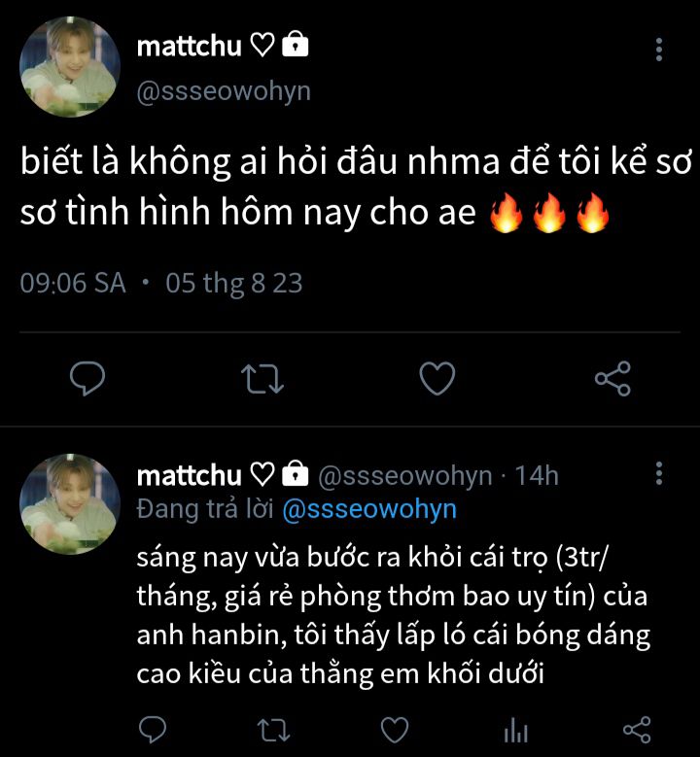Reply to the second tweet in thread
Viewport: 700px width, 757px height.
pos(153,729)
